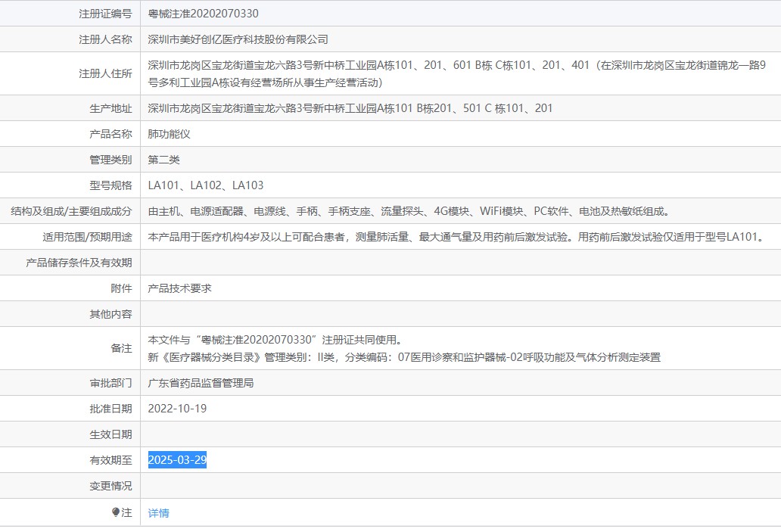
Task: Click the approval date 2022-10-19
Action: (x=177, y=409)
